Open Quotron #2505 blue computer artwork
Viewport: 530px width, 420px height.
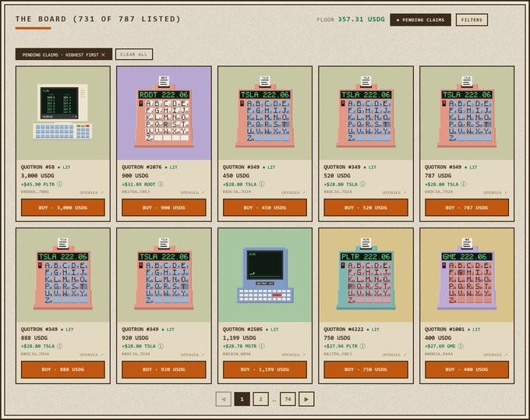coord(265,275)
